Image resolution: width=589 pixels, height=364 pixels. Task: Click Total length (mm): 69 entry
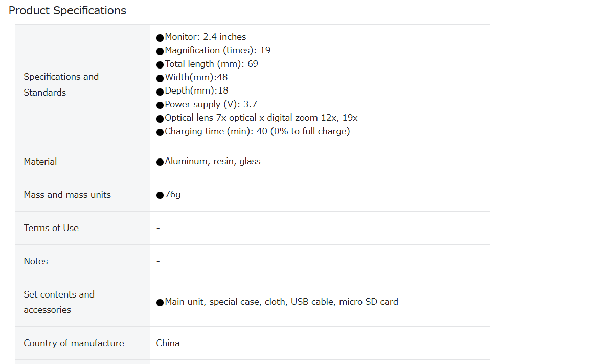point(208,64)
